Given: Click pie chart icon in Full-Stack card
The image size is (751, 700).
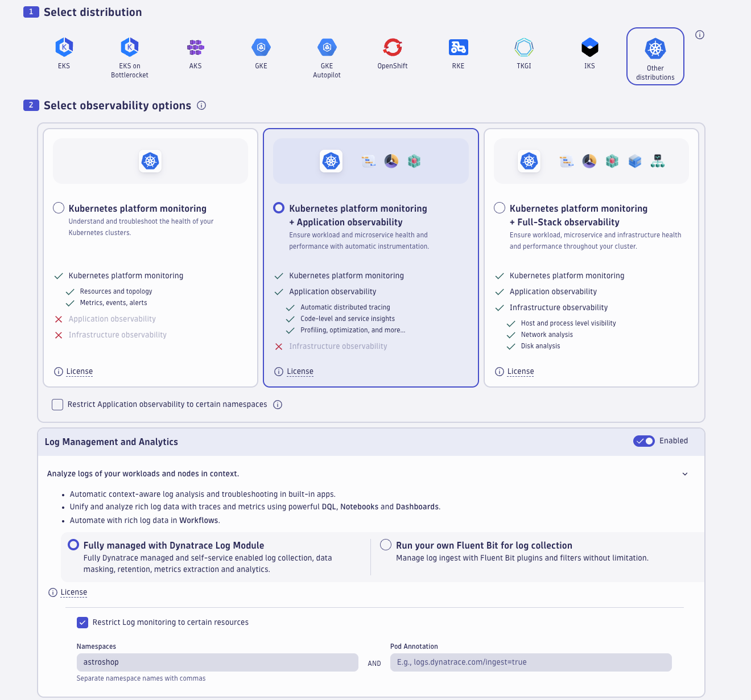Looking at the screenshot, I should click(589, 161).
